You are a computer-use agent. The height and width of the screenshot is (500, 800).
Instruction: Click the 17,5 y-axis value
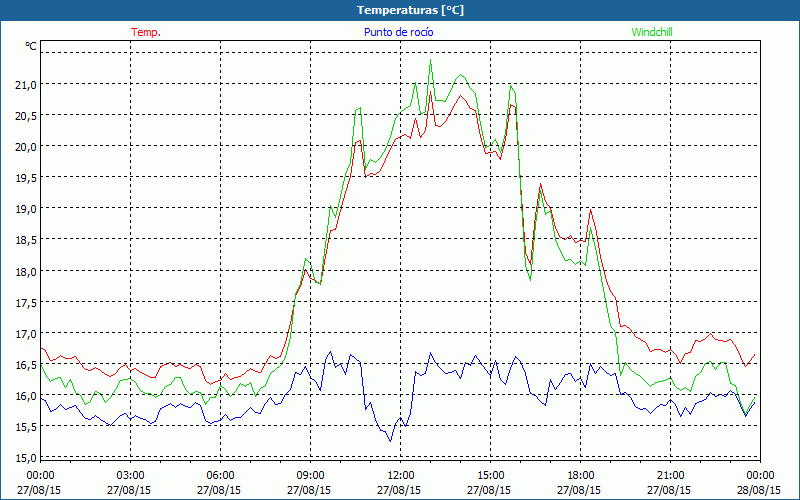click(x=26, y=303)
